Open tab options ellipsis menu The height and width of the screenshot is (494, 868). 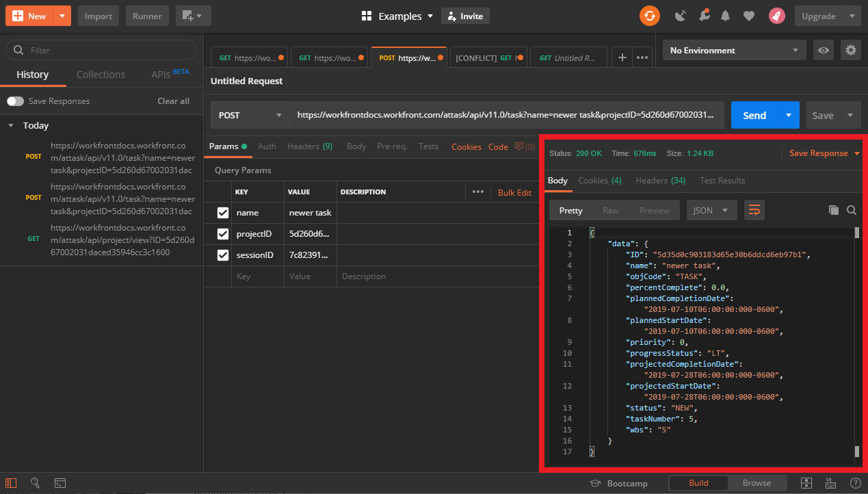642,57
